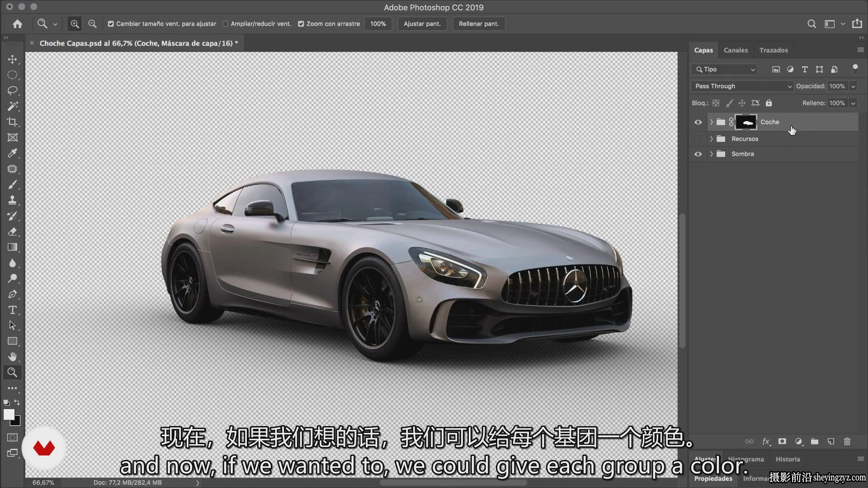The width and height of the screenshot is (868, 488).
Task: Hide the Sombra group
Action: [x=698, y=154]
